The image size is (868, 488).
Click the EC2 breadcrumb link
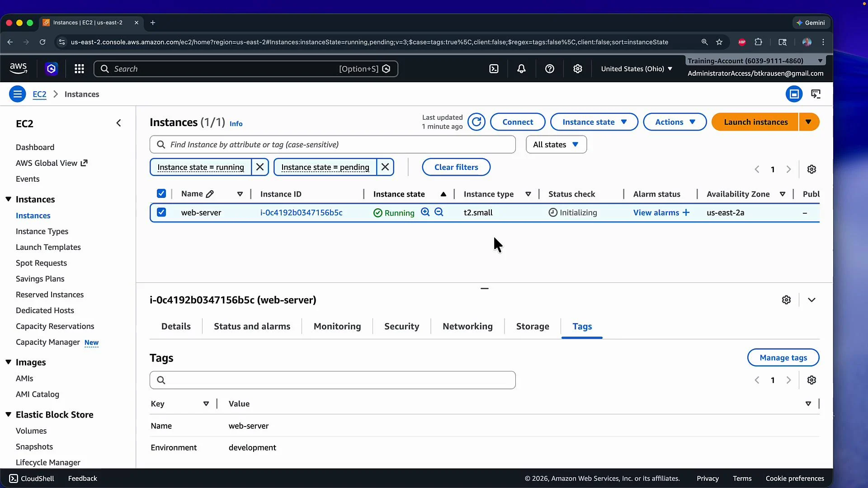point(39,94)
